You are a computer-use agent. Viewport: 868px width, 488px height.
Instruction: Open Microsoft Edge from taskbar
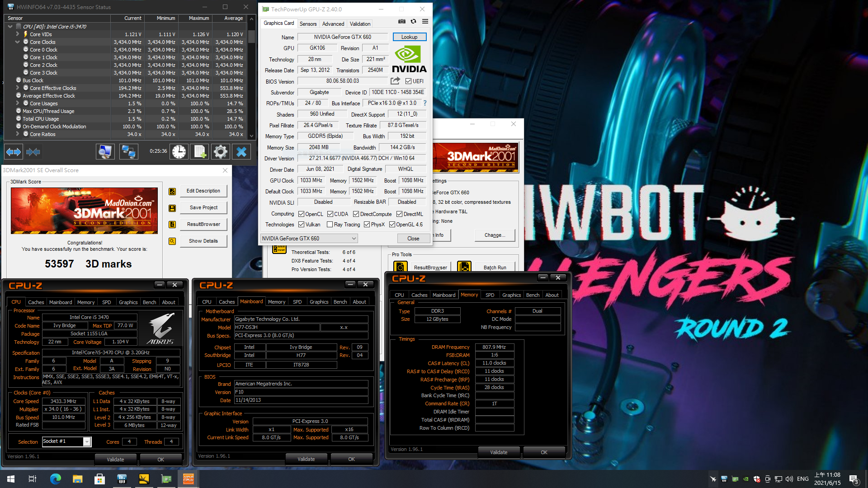(55, 479)
